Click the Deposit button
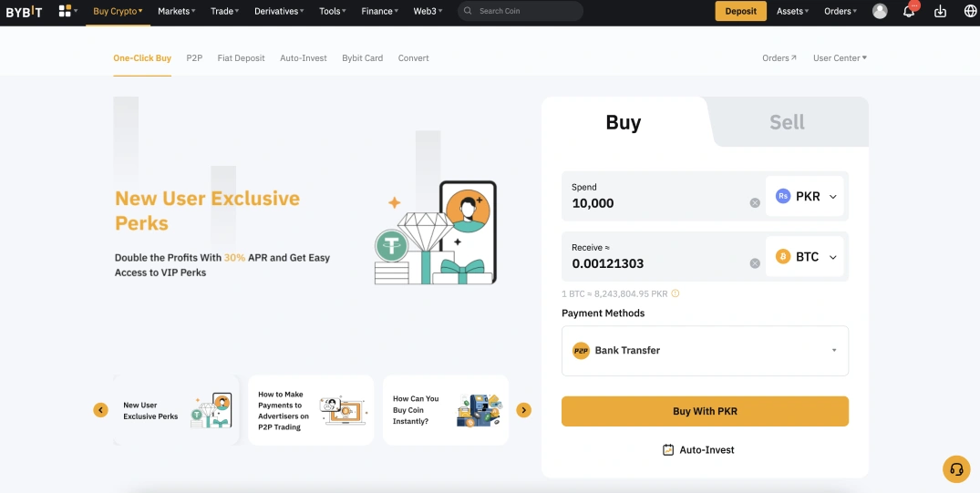Screen dimensions: 980x493 point(740,11)
